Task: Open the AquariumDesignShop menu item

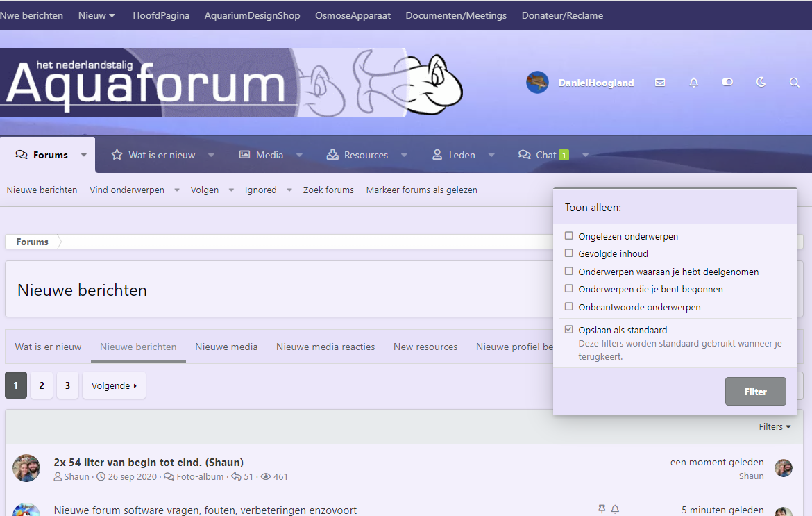Action: pos(252,15)
